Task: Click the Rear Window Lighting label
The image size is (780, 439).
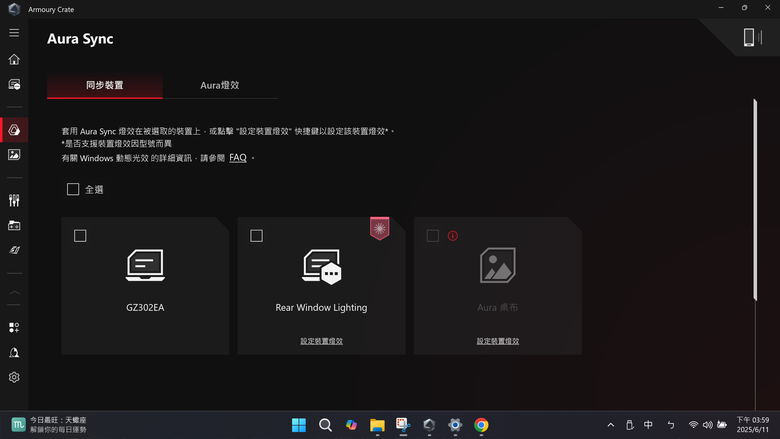Action: [321, 307]
